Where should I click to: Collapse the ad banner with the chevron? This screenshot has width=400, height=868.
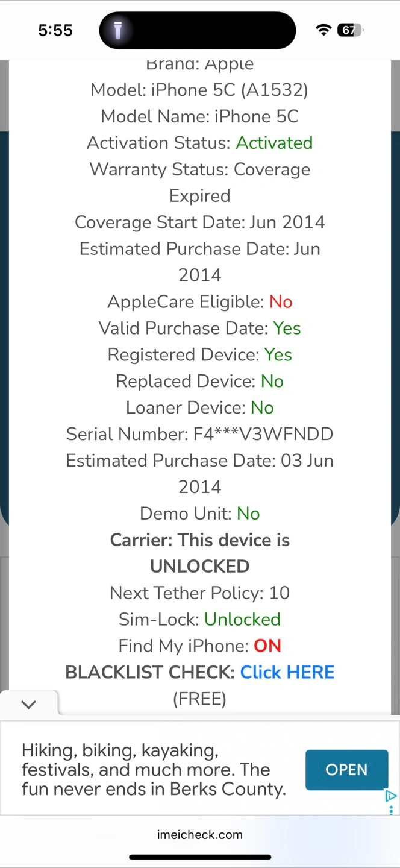point(29,704)
